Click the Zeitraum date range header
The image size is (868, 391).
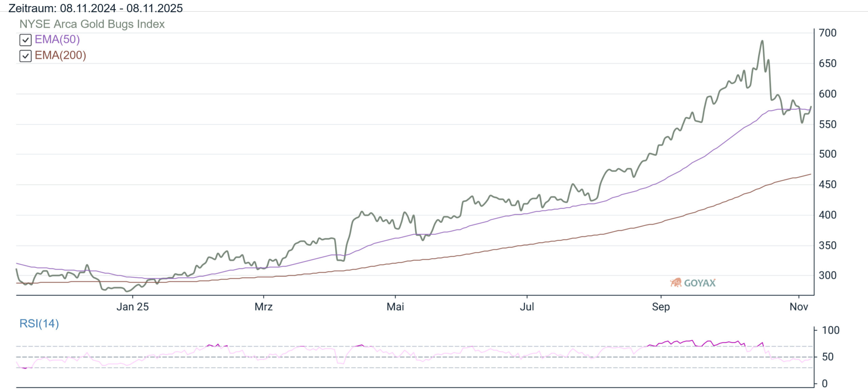(95, 8)
